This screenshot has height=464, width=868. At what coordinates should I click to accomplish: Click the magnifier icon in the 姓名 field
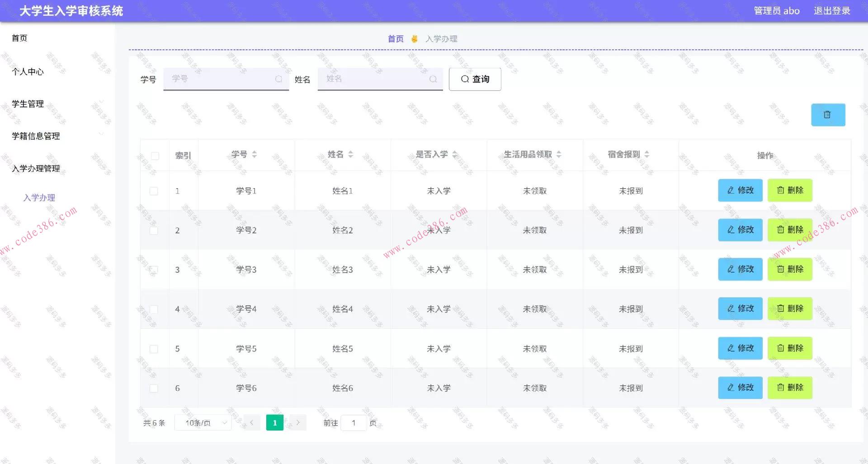(433, 79)
